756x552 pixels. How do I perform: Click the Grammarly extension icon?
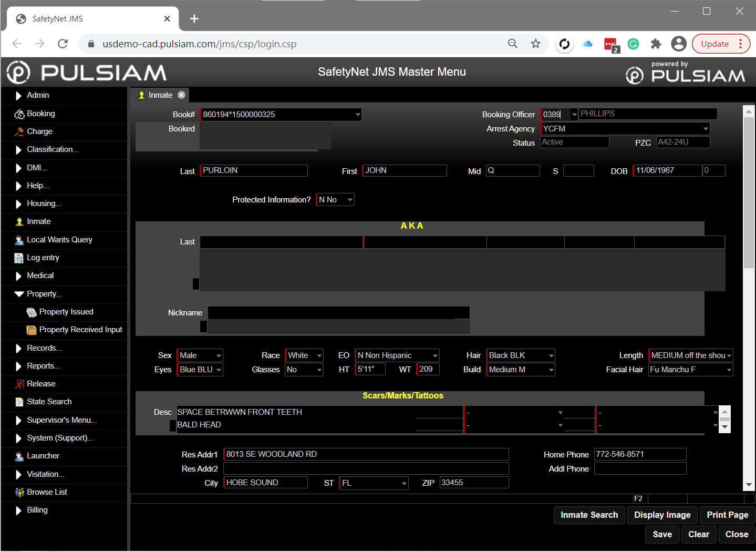click(634, 44)
